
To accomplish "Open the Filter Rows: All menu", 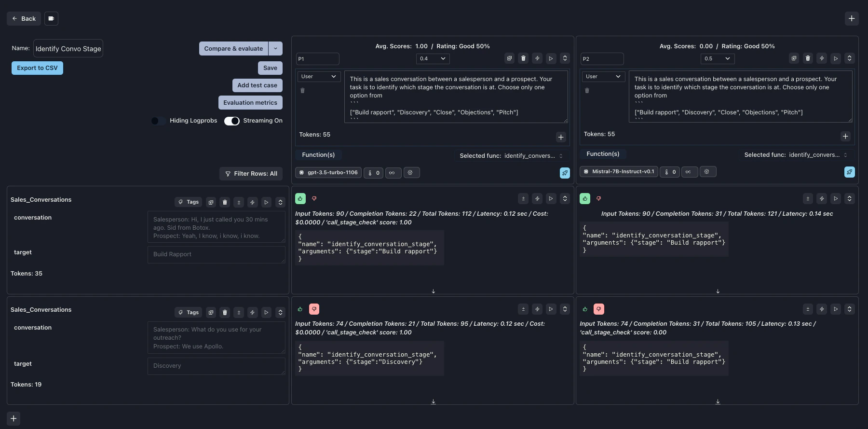I will point(251,174).
